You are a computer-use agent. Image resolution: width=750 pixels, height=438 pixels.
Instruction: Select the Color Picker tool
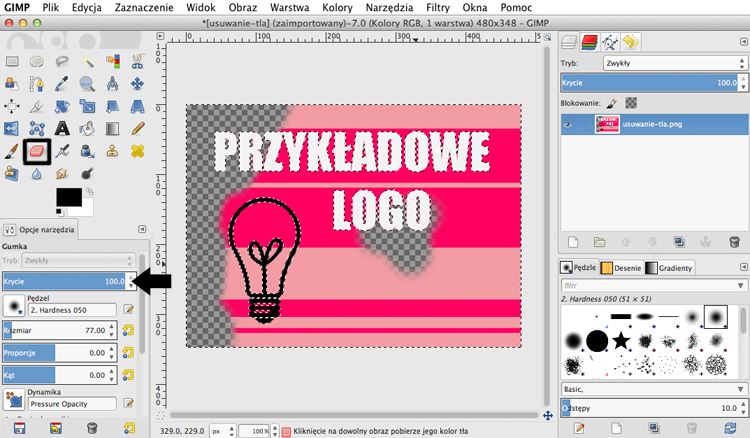tap(62, 84)
